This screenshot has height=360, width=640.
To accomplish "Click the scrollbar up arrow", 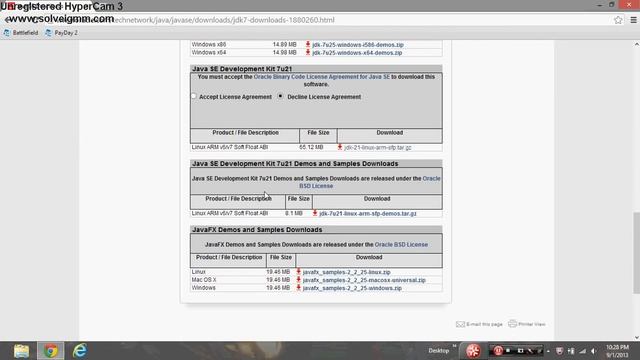I will (x=636, y=44).
